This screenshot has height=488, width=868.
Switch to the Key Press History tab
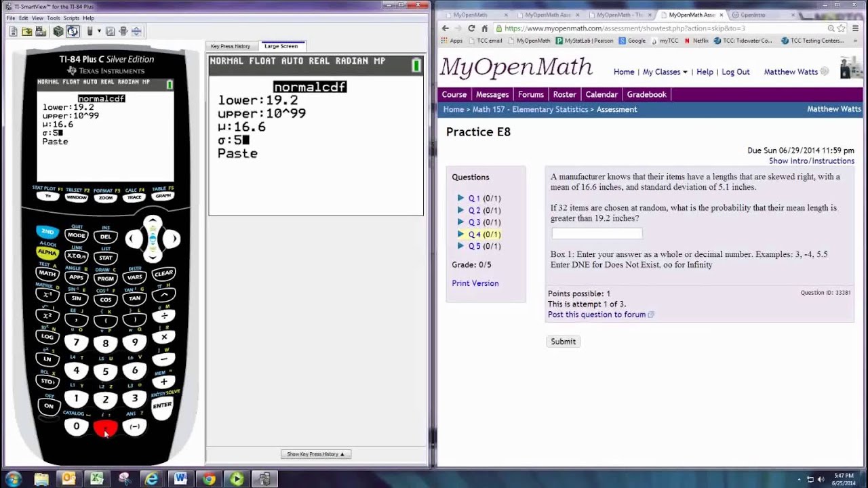pos(231,46)
